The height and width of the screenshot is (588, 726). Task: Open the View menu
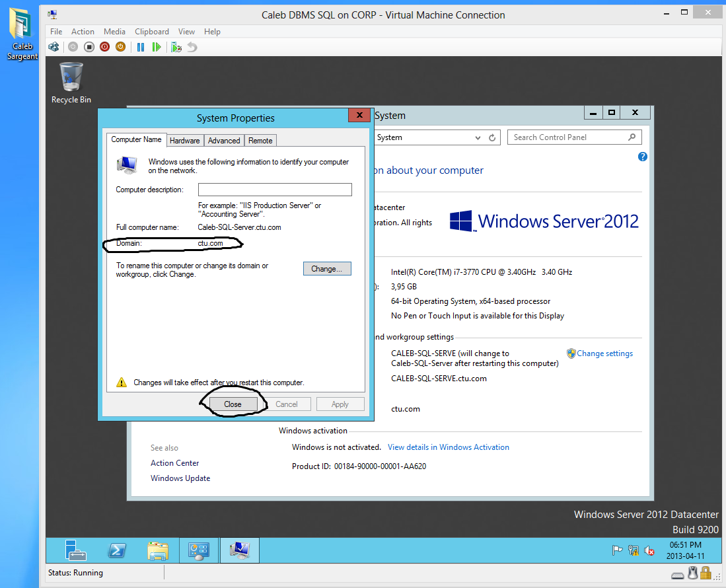pyautogui.click(x=186, y=32)
